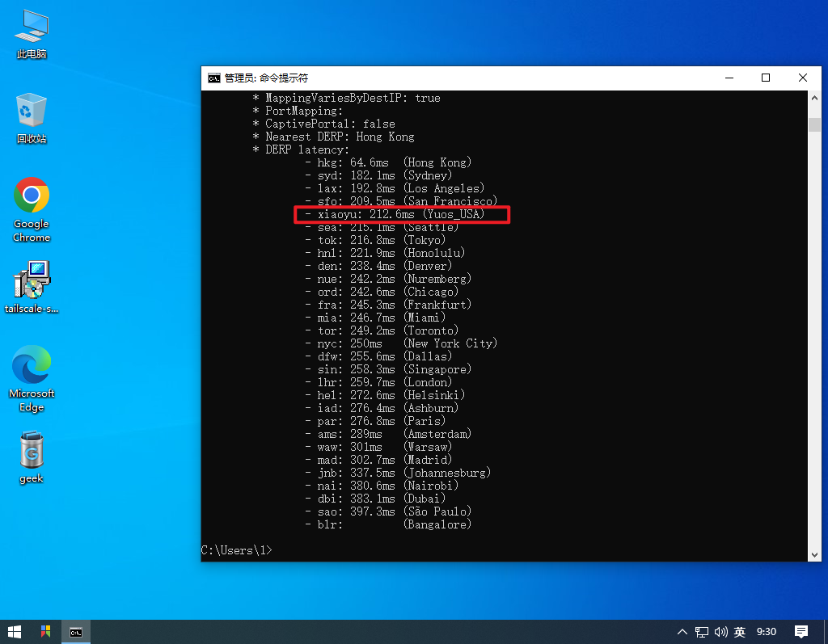
Task: Click the scrollbar down arrow in the console
Action: point(814,555)
